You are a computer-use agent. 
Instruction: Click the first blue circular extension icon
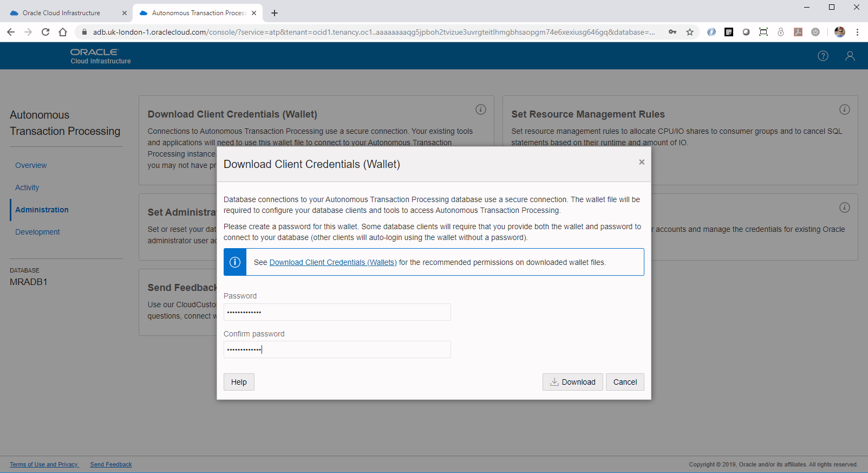point(712,32)
